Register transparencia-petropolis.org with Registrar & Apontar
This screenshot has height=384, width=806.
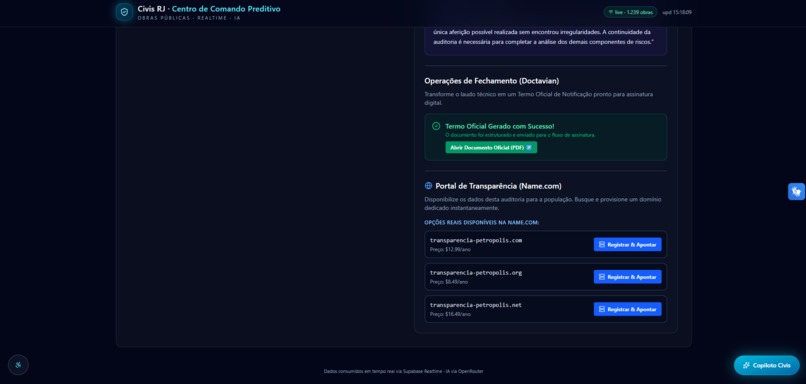pyautogui.click(x=627, y=277)
